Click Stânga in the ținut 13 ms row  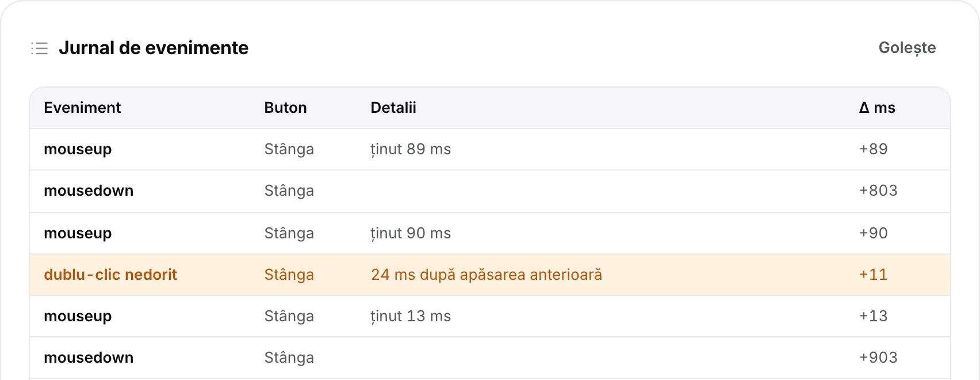(289, 316)
